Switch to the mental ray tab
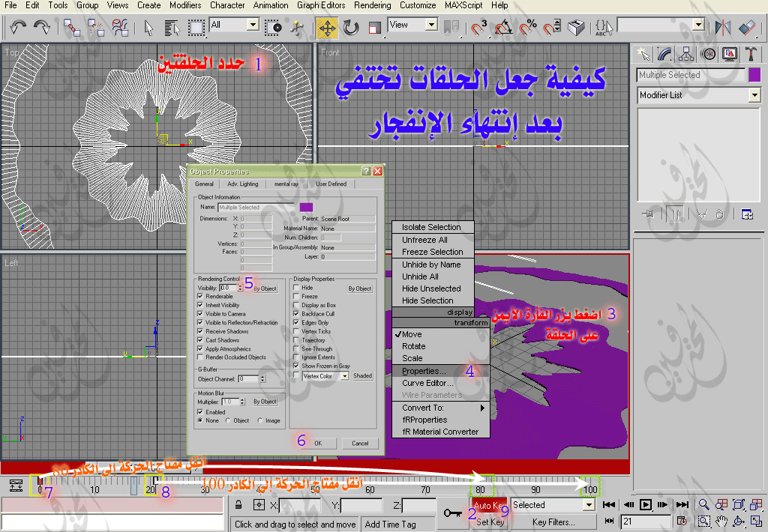The height and width of the screenshot is (532, 768). click(286, 184)
